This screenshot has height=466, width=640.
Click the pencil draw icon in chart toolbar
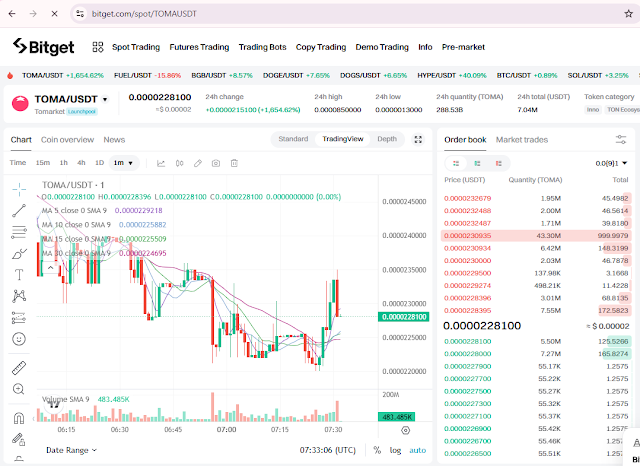[198, 163]
